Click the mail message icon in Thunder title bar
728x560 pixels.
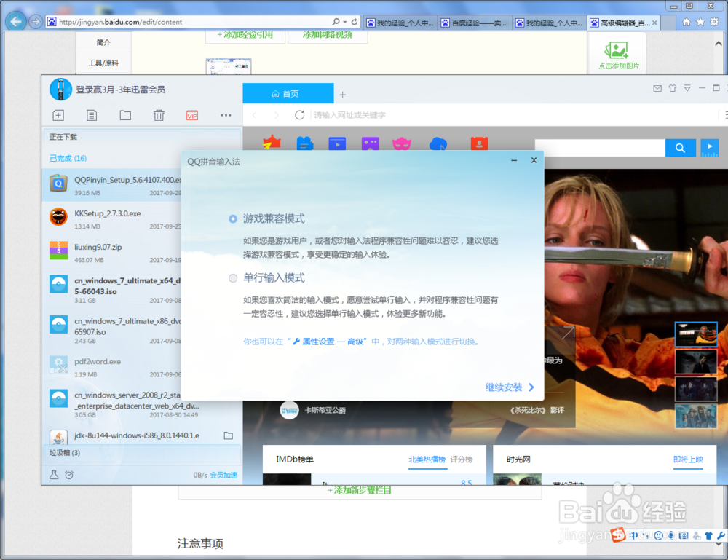(657, 88)
